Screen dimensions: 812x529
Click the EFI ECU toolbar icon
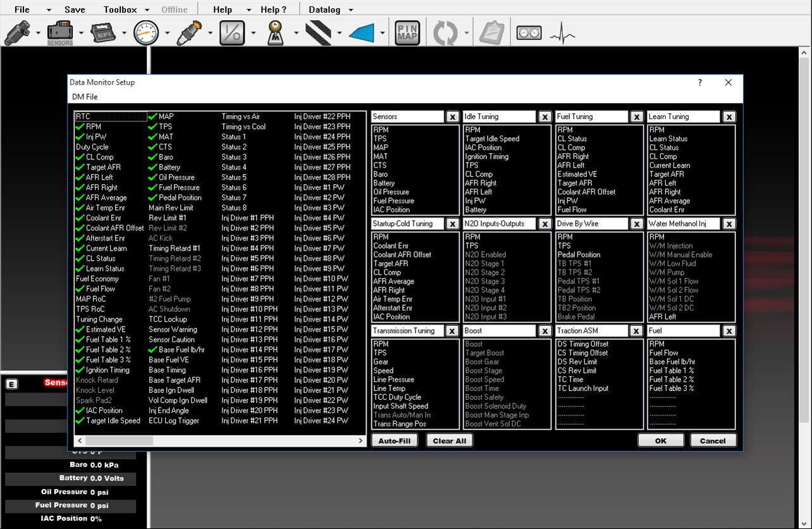click(103, 33)
